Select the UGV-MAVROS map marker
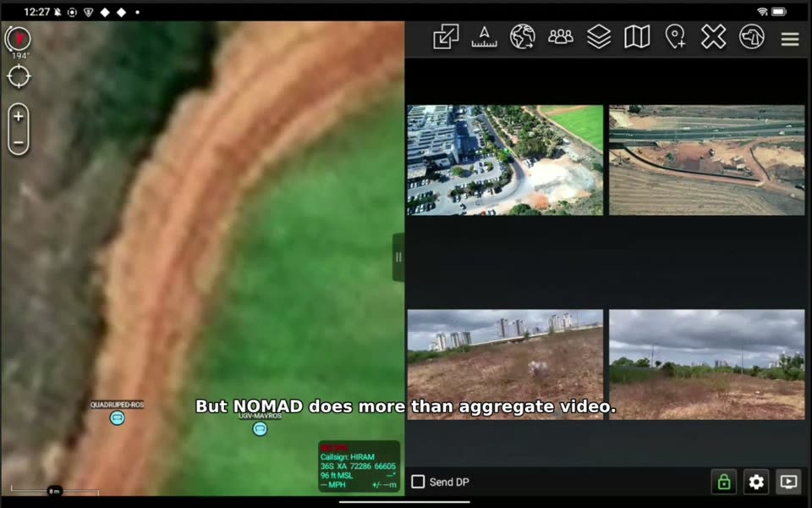Image resolution: width=812 pixels, height=508 pixels. click(260, 428)
